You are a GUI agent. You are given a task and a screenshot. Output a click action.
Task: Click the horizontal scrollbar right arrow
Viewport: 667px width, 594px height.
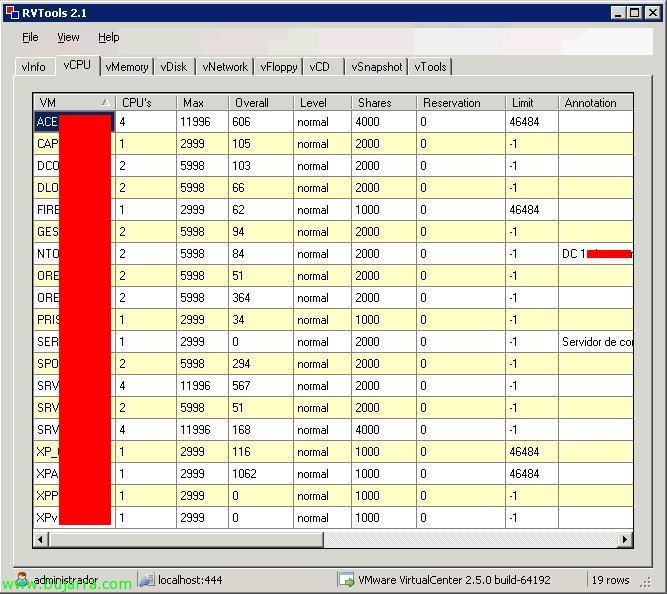point(624,539)
